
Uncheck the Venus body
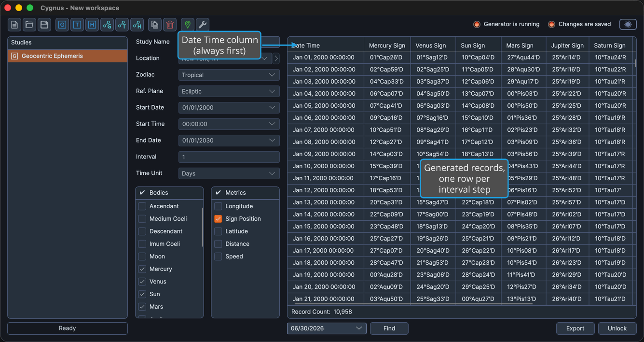click(x=142, y=282)
